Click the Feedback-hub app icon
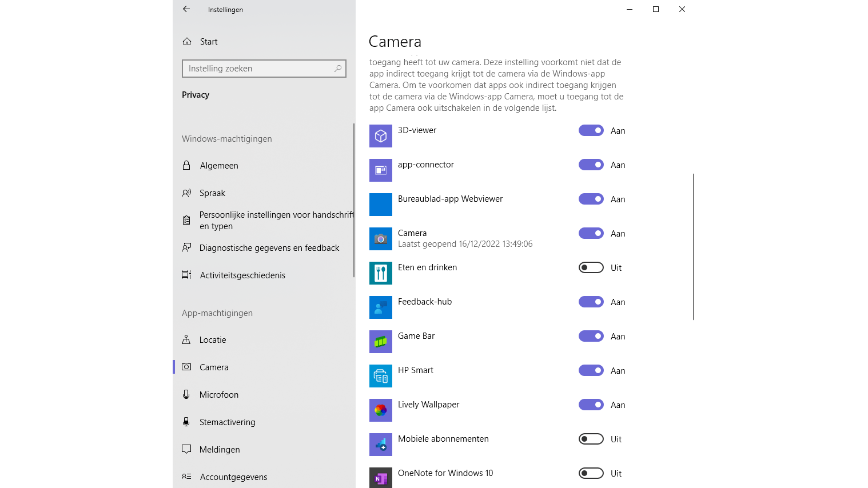Viewport: 868px width, 488px height. pos(381,307)
